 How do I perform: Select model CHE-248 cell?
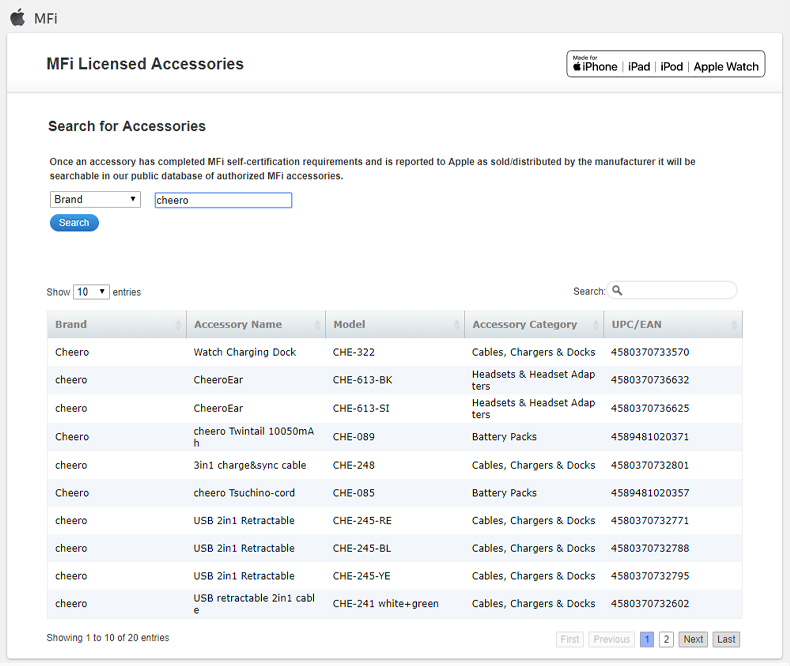click(354, 465)
